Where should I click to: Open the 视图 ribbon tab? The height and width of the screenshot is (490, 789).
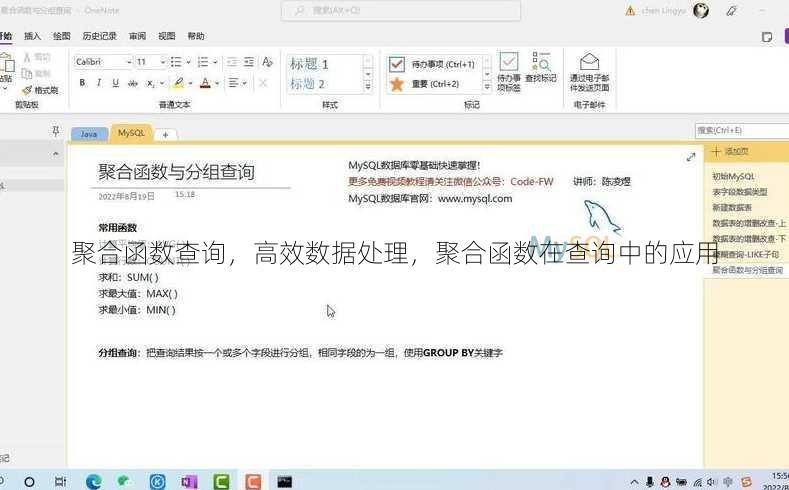[x=167, y=36]
